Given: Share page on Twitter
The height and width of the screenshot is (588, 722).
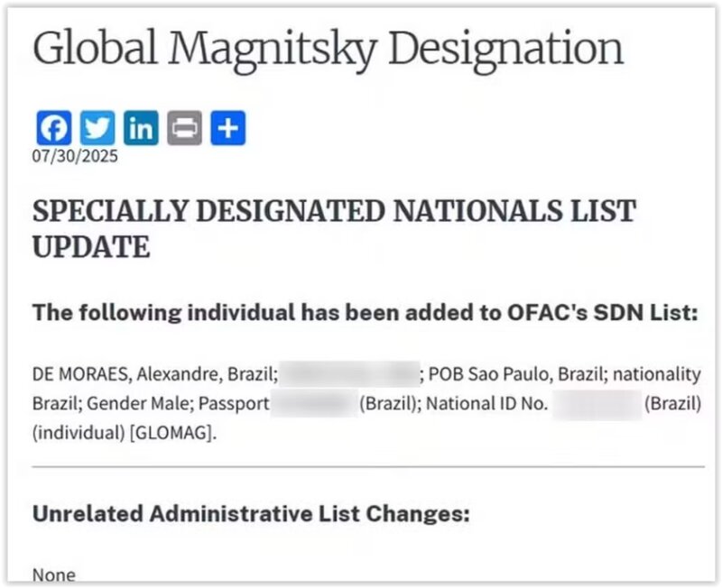Looking at the screenshot, I should coord(97,129).
